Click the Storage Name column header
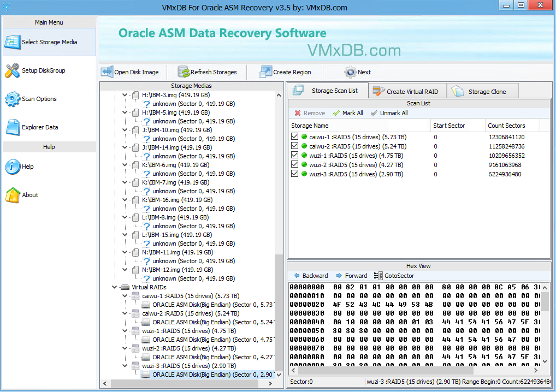The width and height of the screenshot is (556, 392). click(x=359, y=126)
